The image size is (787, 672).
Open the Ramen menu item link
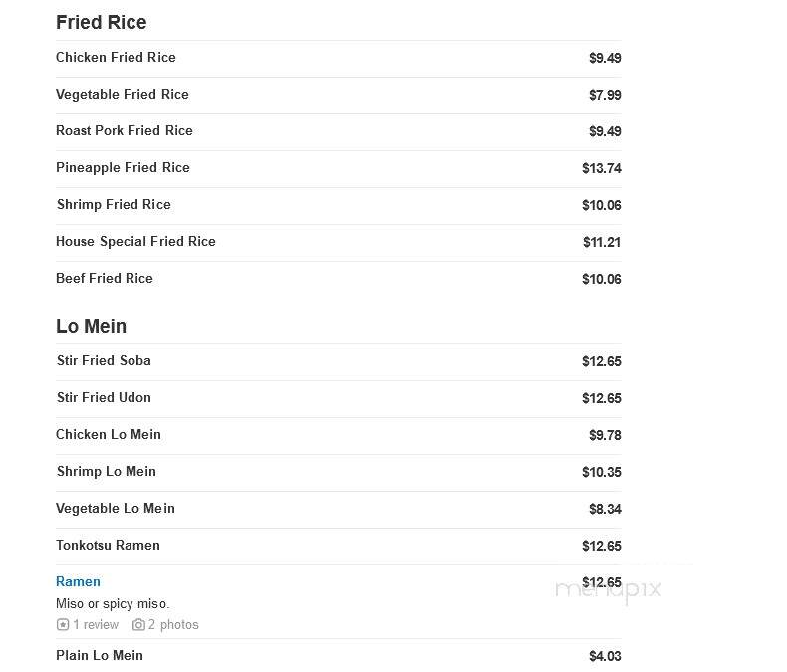point(78,581)
